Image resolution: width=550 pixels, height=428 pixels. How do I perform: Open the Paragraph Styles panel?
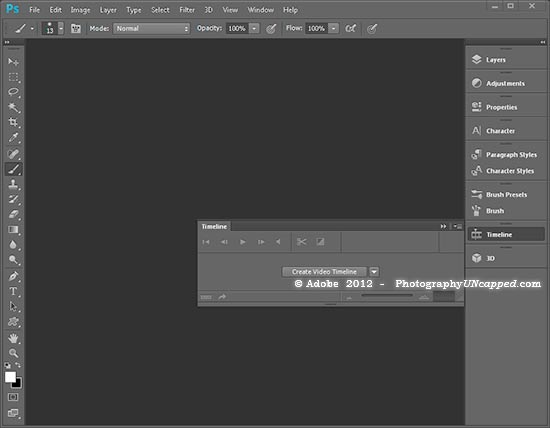506,154
